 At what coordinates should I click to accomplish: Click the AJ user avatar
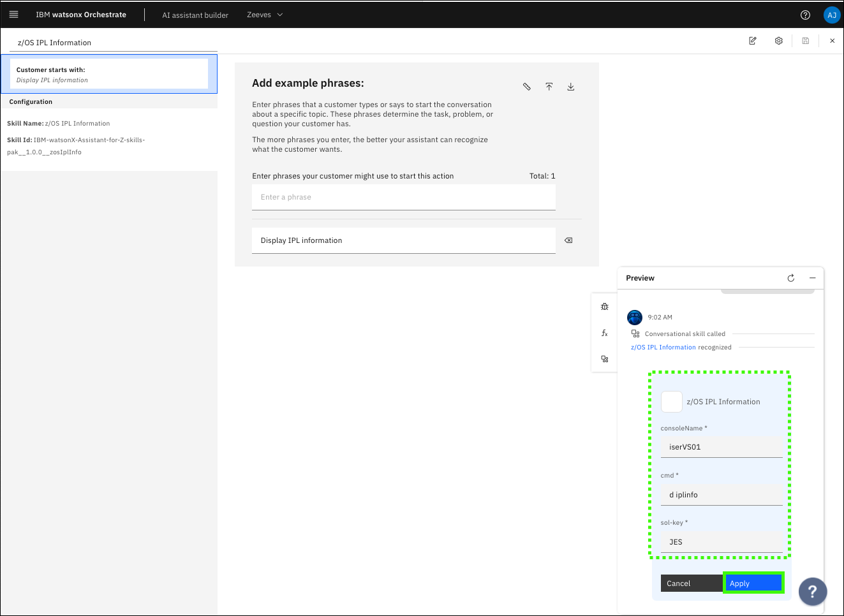(831, 15)
